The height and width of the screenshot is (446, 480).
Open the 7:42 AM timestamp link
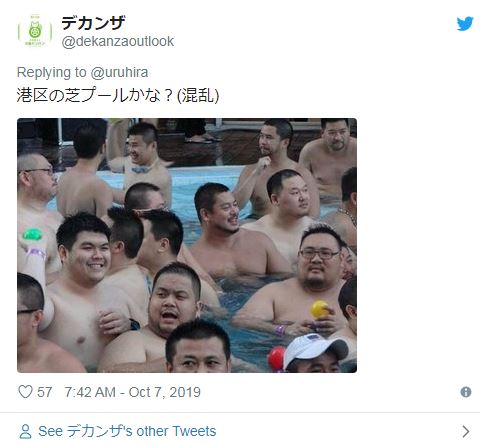90,392
